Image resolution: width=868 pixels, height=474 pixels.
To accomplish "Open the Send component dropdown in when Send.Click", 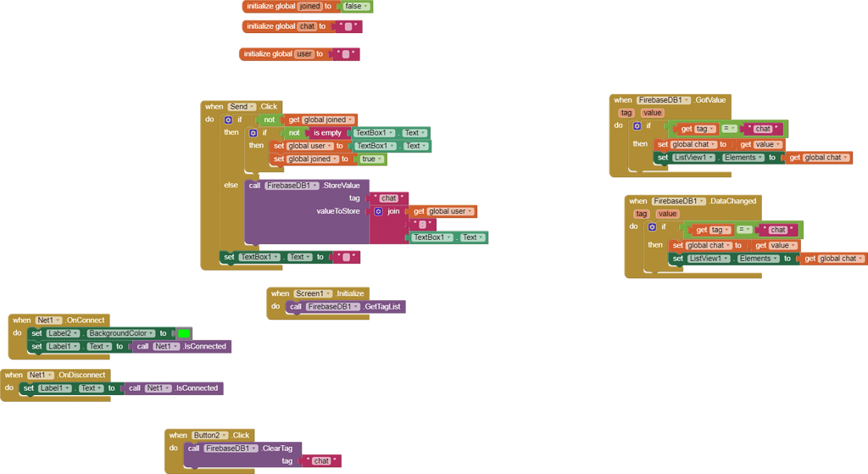I will pyautogui.click(x=242, y=106).
